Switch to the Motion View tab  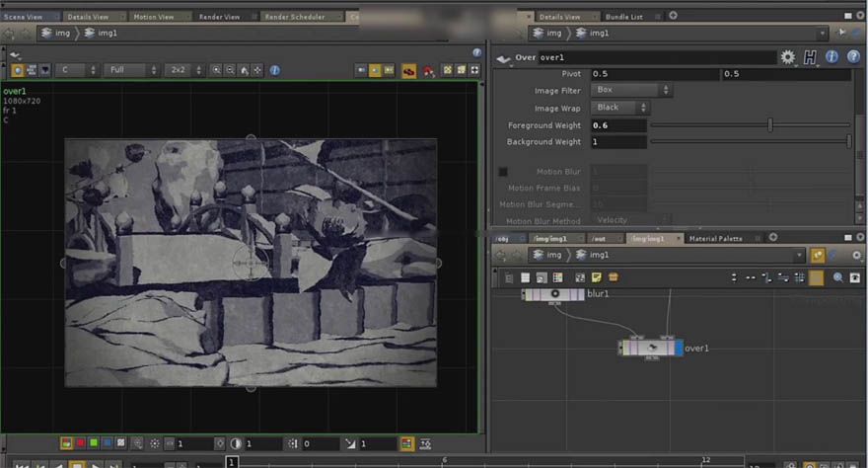[x=153, y=17]
